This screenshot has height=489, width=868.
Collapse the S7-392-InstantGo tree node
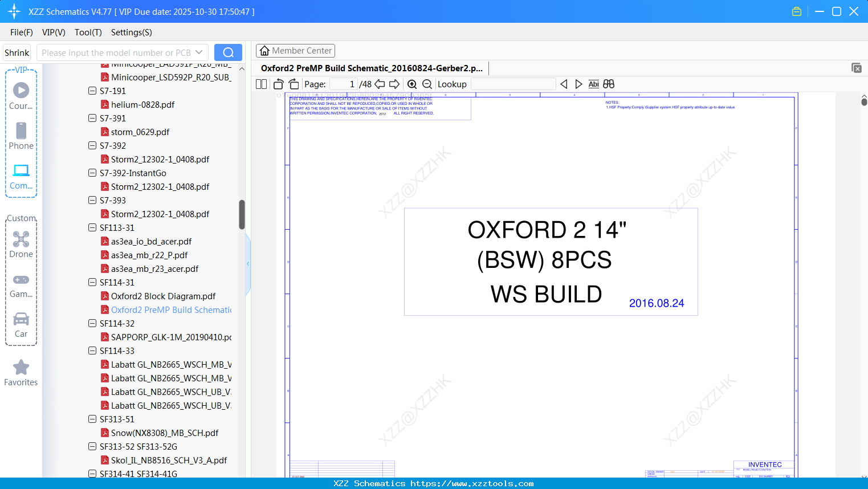point(92,173)
